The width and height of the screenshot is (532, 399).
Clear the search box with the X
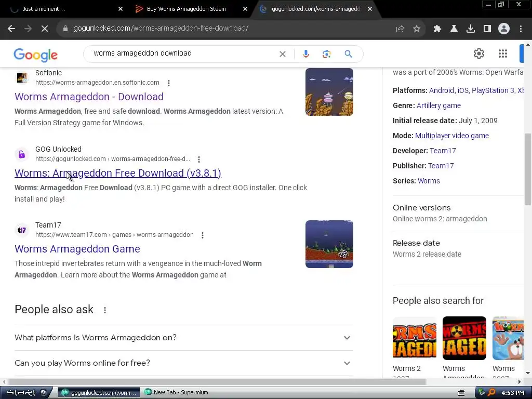[282, 54]
